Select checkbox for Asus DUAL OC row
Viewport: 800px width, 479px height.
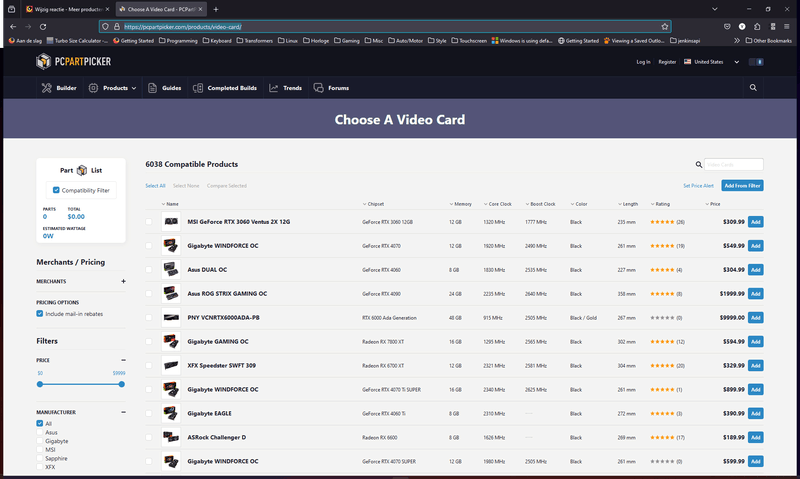[x=148, y=270]
